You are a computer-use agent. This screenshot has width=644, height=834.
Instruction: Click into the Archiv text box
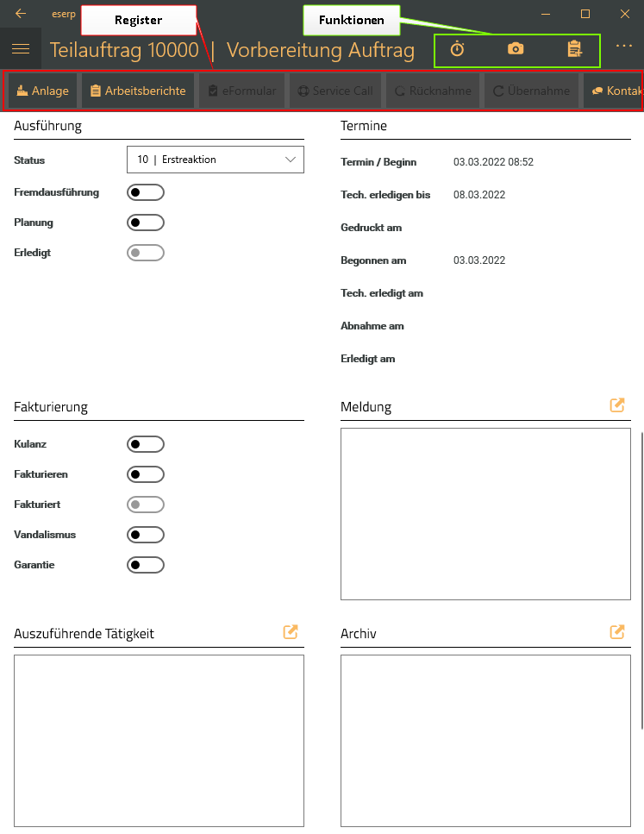tap(485, 740)
